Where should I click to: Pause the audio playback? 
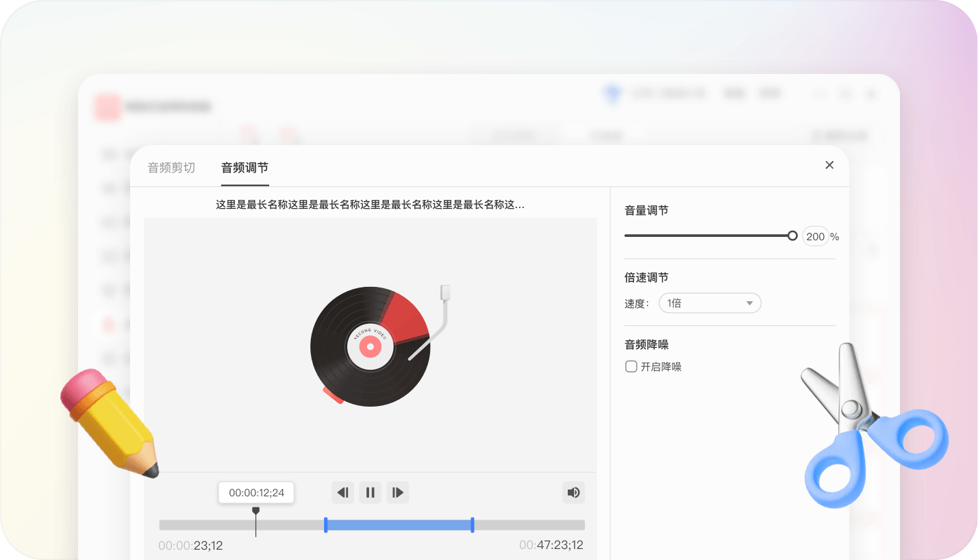pyautogui.click(x=371, y=492)
